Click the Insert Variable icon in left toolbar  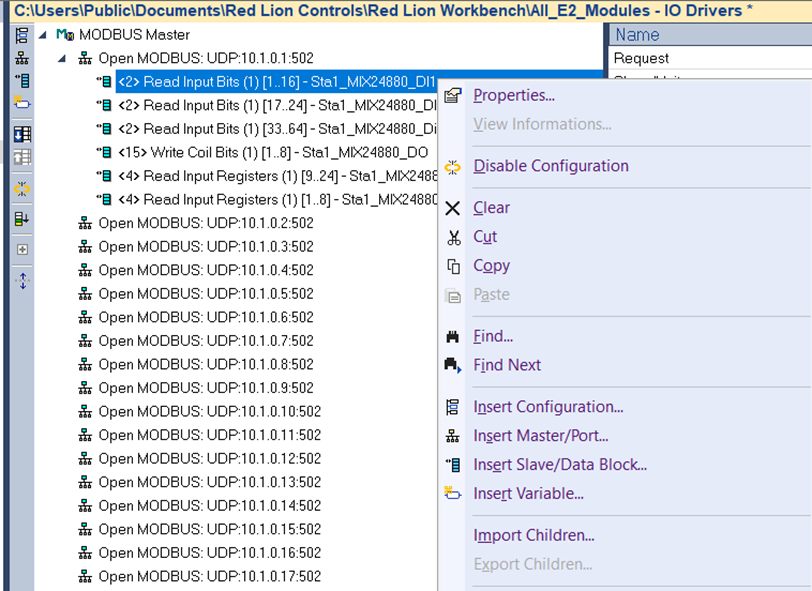coord(22,103)
